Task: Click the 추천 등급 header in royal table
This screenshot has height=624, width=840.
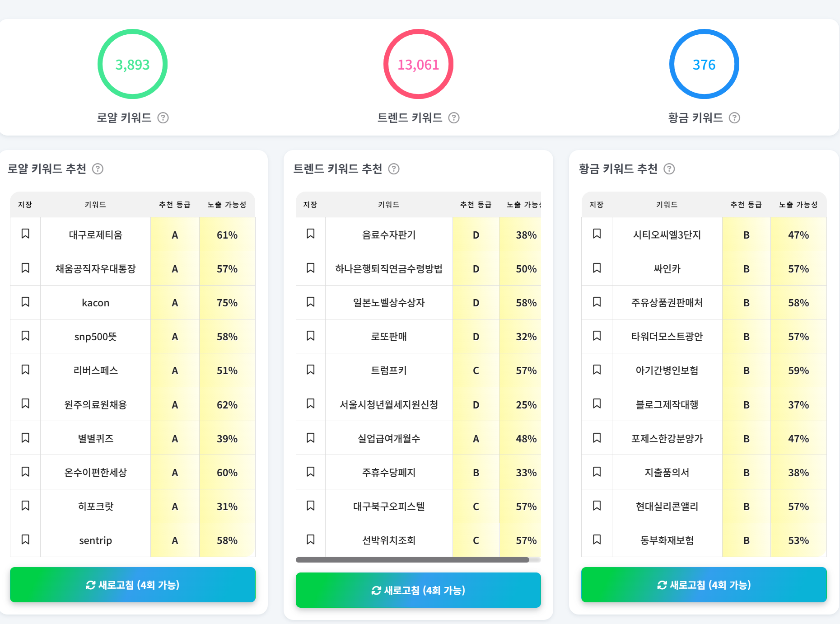Action: (175, 205)
